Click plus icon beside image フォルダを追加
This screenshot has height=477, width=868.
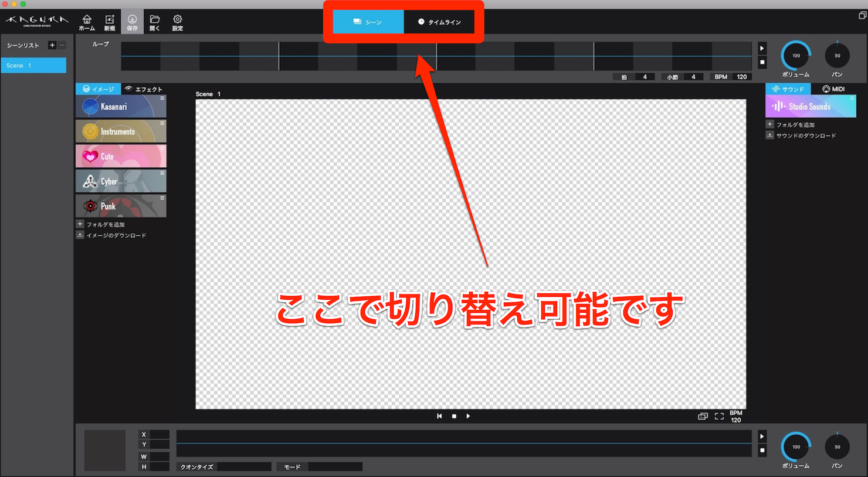[x=80, y=224]
